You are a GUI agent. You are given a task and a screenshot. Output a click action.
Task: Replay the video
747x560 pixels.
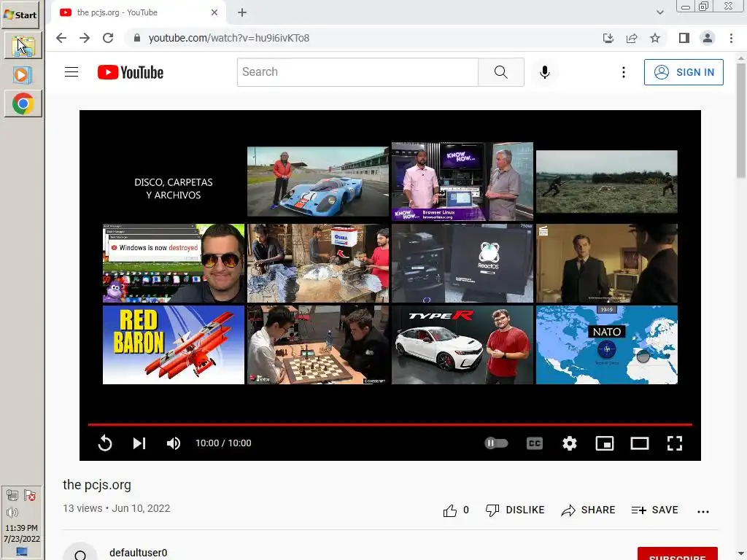[x=105, y=443]
